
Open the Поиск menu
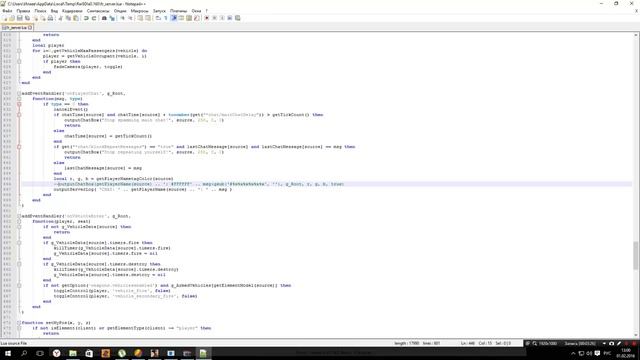[40, 11]
